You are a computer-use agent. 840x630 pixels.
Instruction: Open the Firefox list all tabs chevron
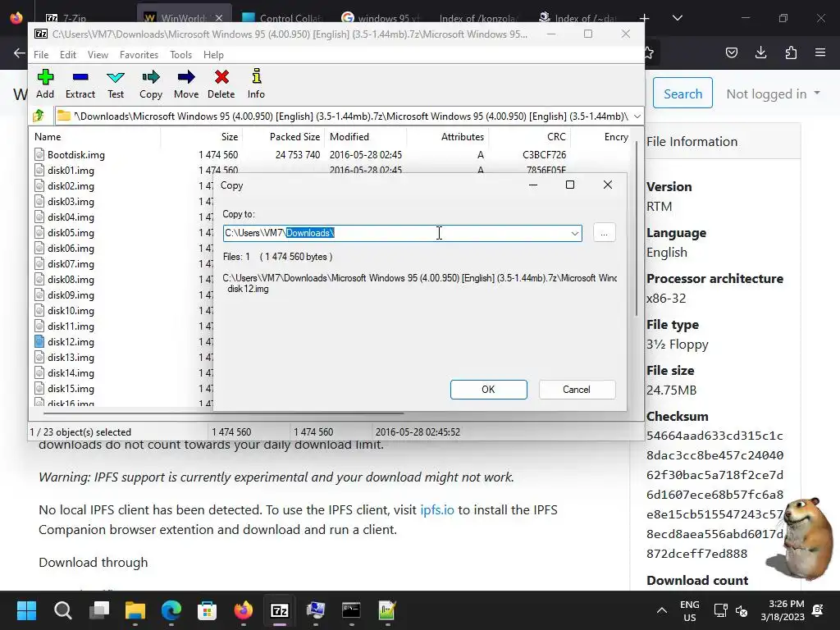(x=677, y=18)
